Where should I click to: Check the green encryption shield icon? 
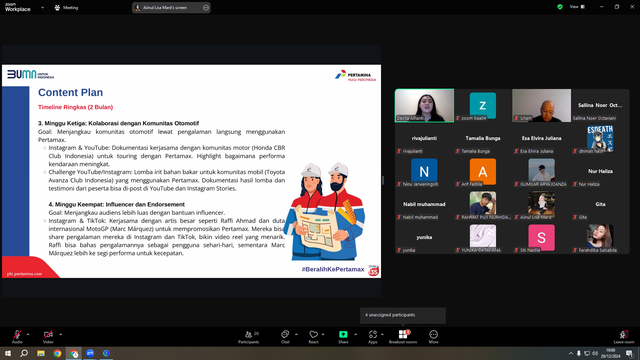point(560,7)
